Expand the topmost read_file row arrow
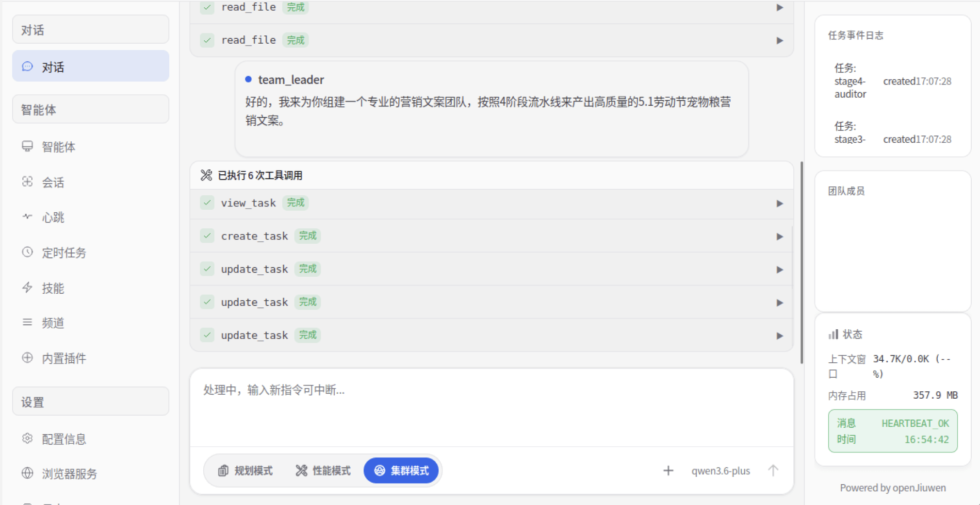The image size is (980, 505). (x=780, y=7)
